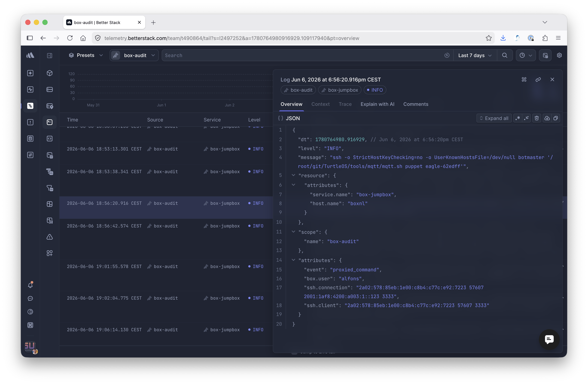Open the Comments tab
Image resolution: width=588 pixels, height=385 pixels.
[x=416, y=104]
